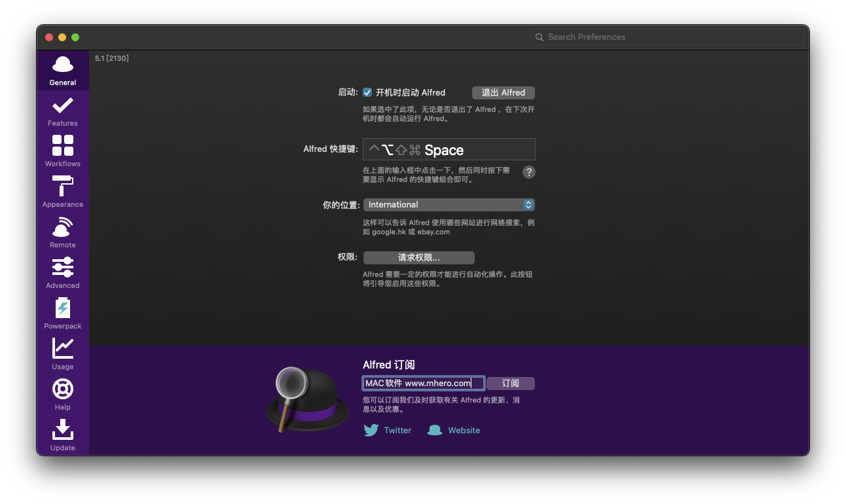The image size is (846, 504).
Task: Click the 权限 label
Action: pos(348,258)
